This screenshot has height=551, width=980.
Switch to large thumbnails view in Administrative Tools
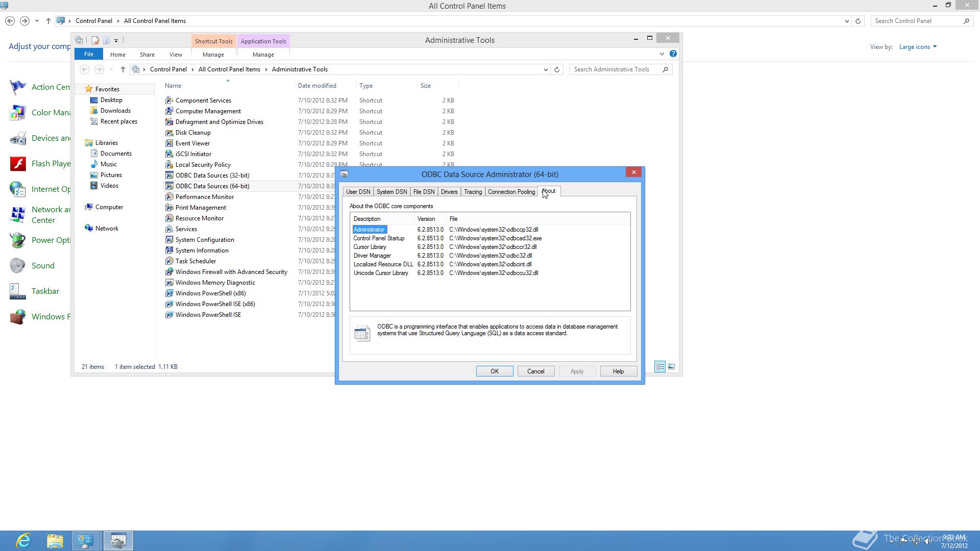[671, 366]
